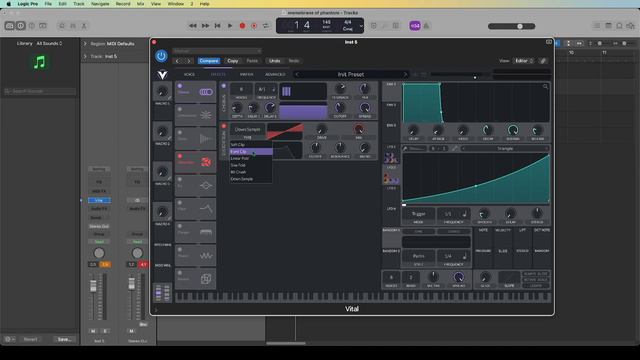Click the Paste button in plugin header

point(252,61)
